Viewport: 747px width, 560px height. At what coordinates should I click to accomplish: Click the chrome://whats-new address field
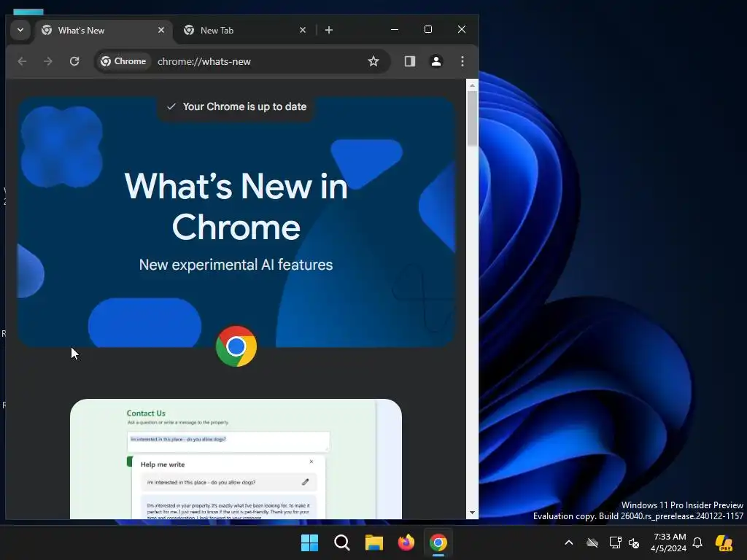(x=204, y=61)
